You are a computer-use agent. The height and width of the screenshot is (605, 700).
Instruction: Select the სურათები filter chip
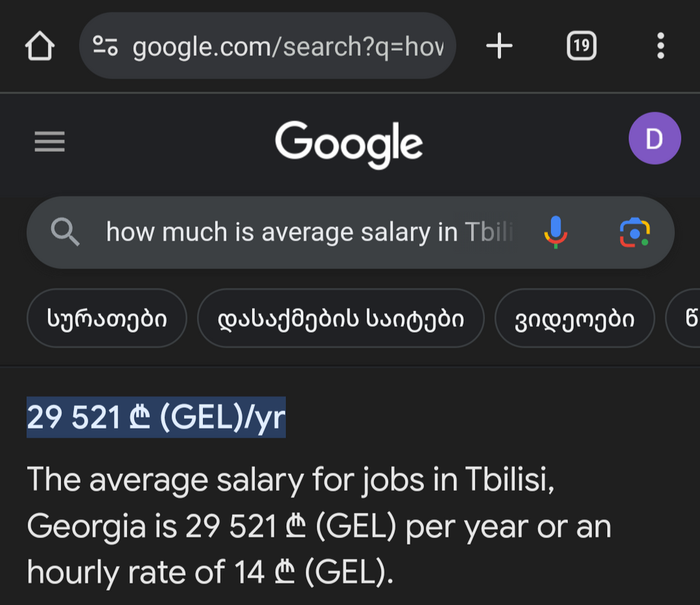point(107,319)
